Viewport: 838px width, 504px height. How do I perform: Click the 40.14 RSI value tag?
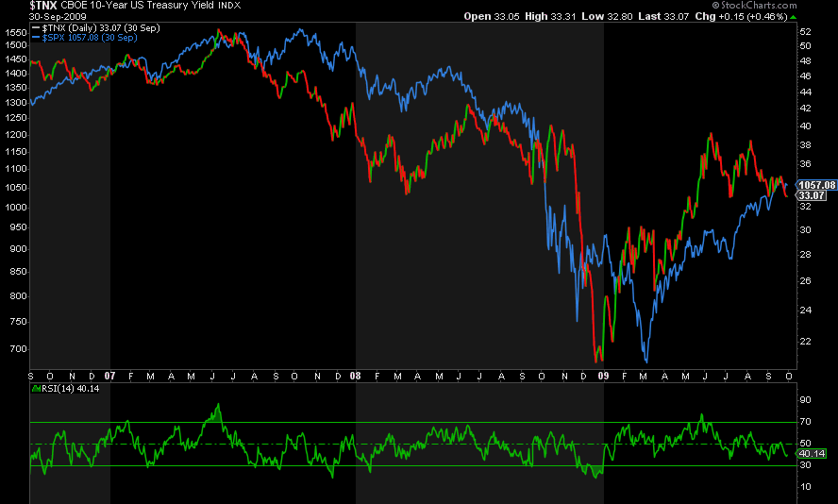tap(812, 453)
